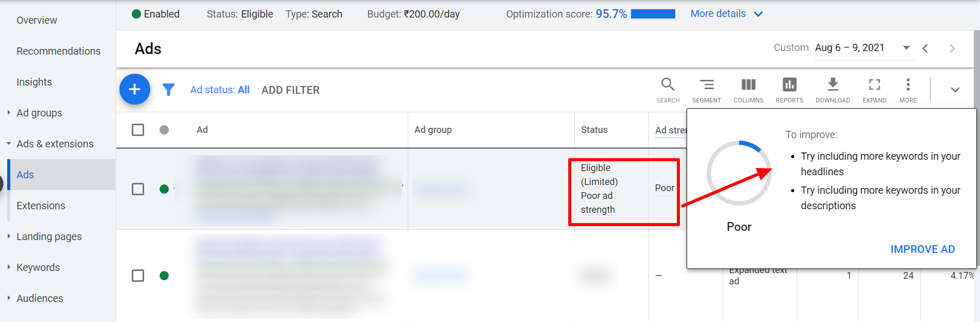Click the More details link
Screen dimensions: 980x322
click(x=718, y=14)
